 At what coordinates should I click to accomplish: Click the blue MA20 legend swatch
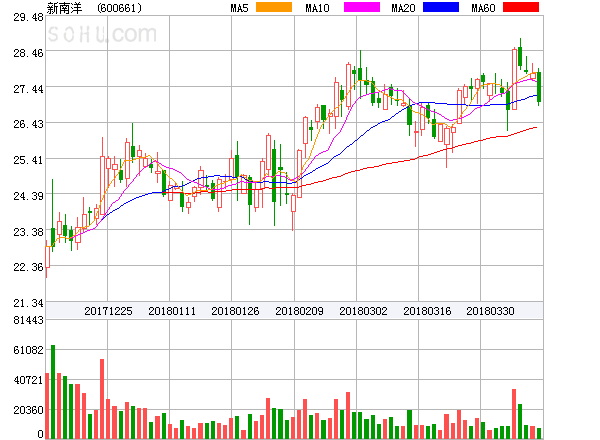pyautogui.click(x=441, y=7)
